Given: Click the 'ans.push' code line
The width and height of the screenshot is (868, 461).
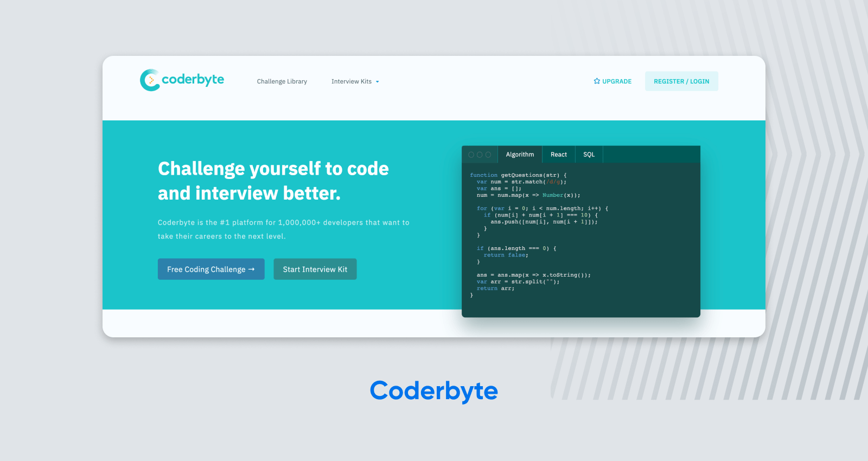Looking at the screenshot, I should [x=544, y=222].
